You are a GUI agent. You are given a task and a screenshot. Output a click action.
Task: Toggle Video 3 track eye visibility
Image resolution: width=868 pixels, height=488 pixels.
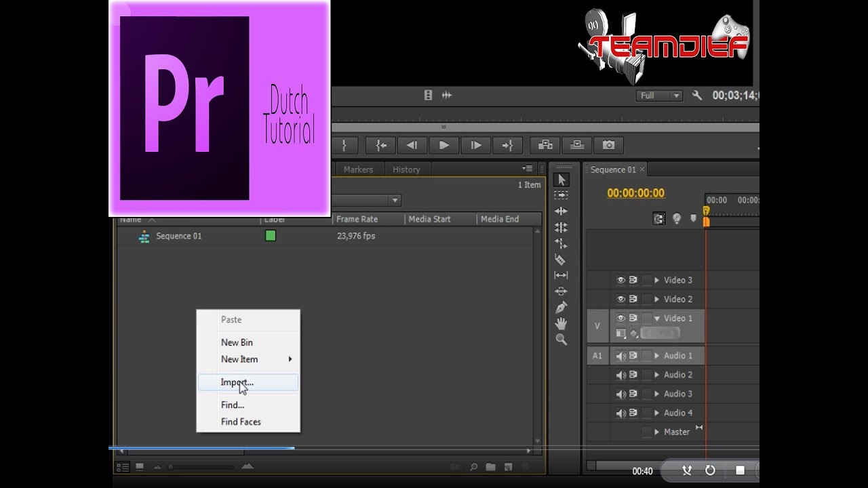[620, 280]
